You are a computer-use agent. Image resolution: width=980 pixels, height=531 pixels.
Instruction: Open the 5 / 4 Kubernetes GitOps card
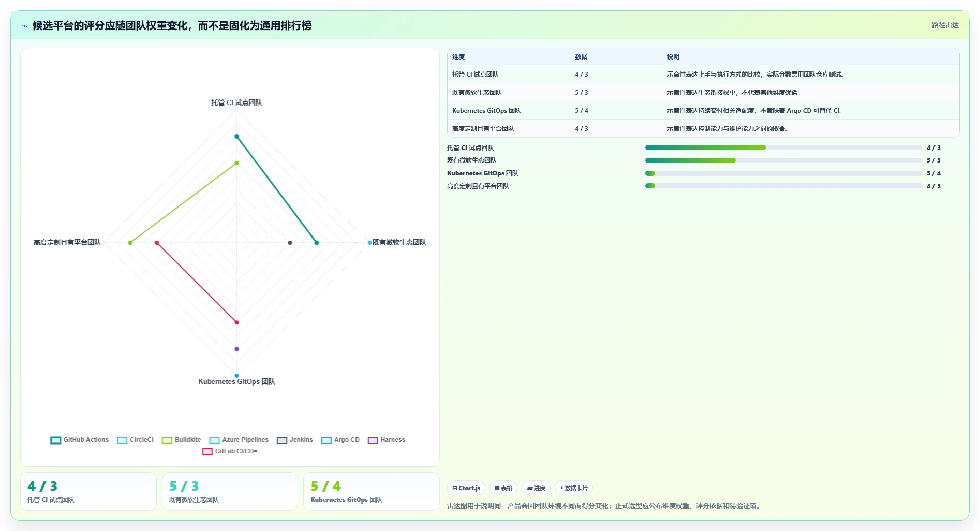click(371, 492)
